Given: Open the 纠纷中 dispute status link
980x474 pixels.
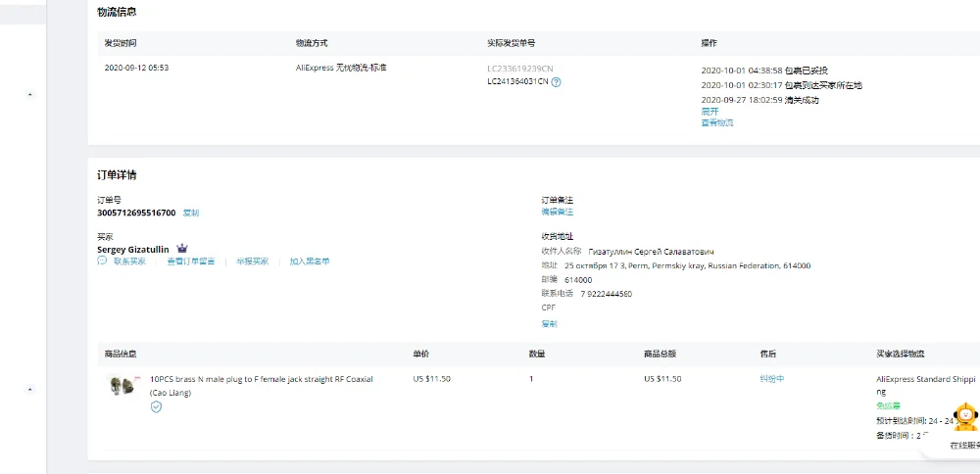Looking at the screenshot, I should click(x=771, y=379).
